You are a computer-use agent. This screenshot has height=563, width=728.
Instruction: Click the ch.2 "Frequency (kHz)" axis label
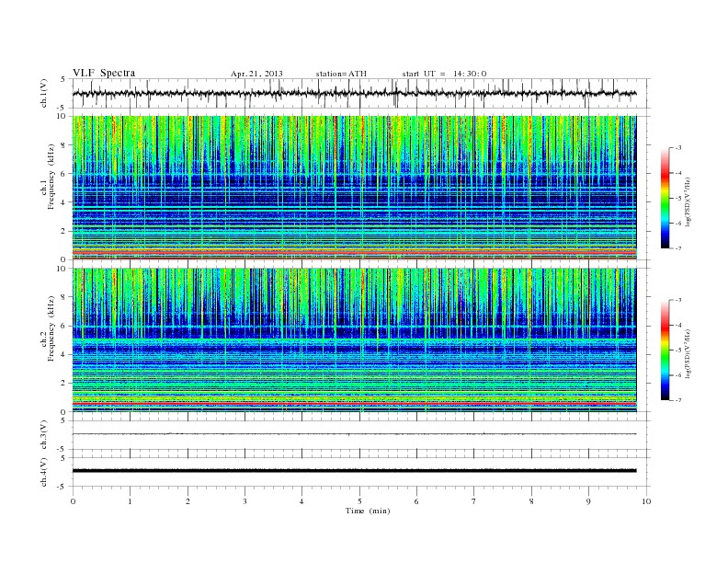tap(51, 328)
